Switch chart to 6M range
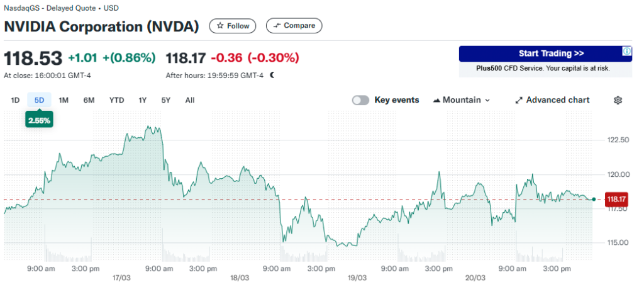This screenshot has width=644, height=289. (89, 100)
